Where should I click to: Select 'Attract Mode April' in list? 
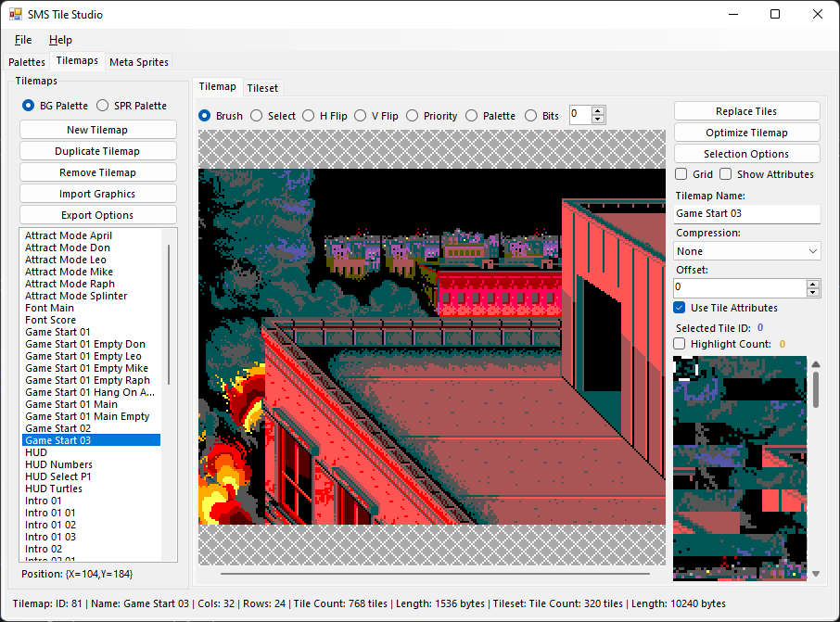tap(69, 235)
